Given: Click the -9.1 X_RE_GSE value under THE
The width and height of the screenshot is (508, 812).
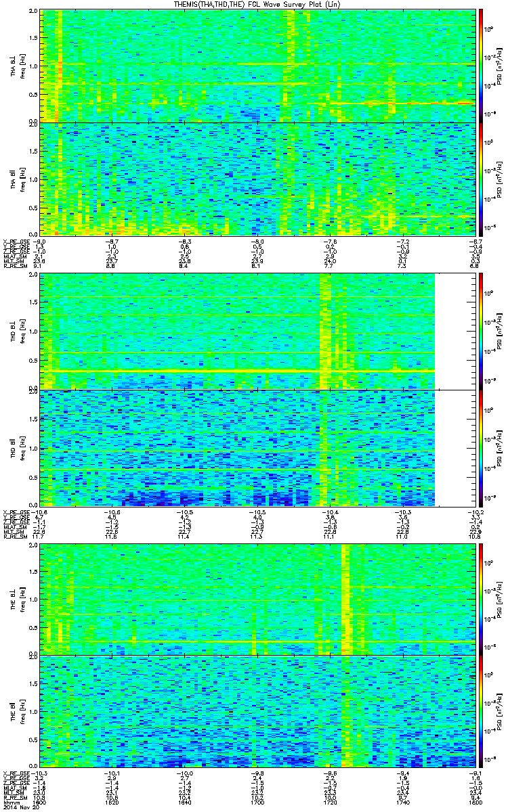Looking at the screenshot, I should (x=474, y=773).
